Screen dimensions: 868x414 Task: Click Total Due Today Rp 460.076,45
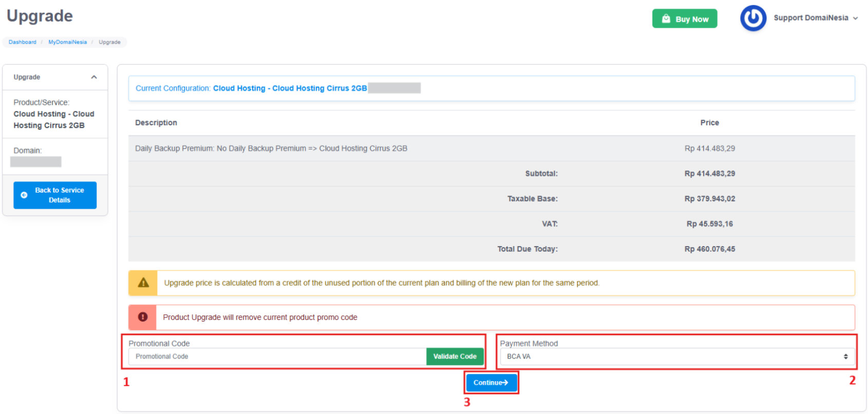(709, 249)
